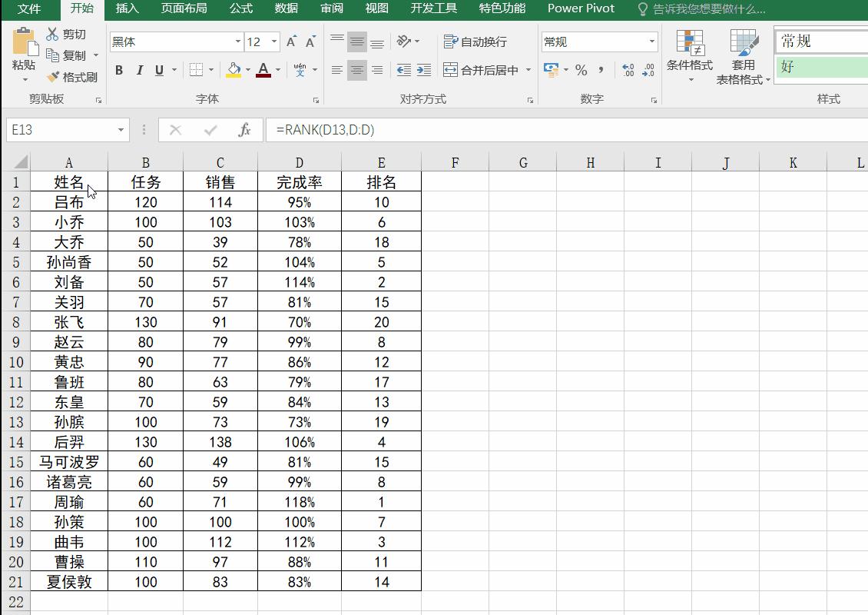Open number format dropdown 常规
The image size is (868, 615).
coord(652,42)
